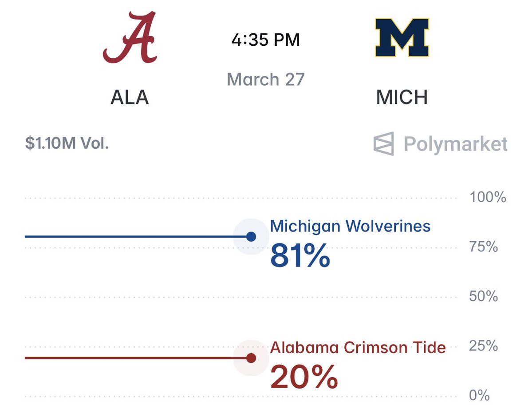Select the Michigan Wolverines series label
This screenshot has width=532, height=406.
350,226
